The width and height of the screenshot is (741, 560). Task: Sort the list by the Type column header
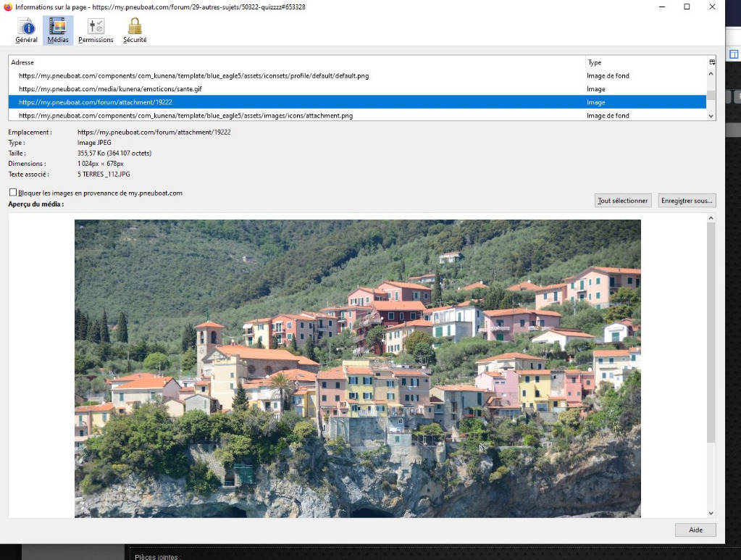(x=645, y=62)
